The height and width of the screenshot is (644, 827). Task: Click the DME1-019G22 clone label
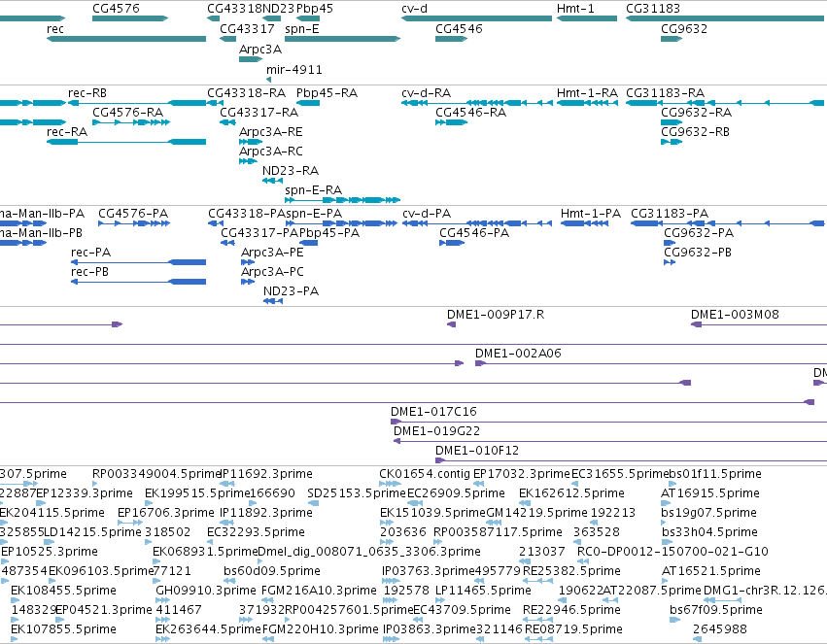436,431
